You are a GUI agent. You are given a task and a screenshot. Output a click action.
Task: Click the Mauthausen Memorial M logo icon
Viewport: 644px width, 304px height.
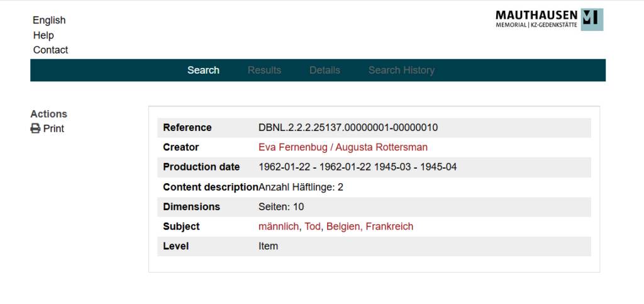point(592,20)
